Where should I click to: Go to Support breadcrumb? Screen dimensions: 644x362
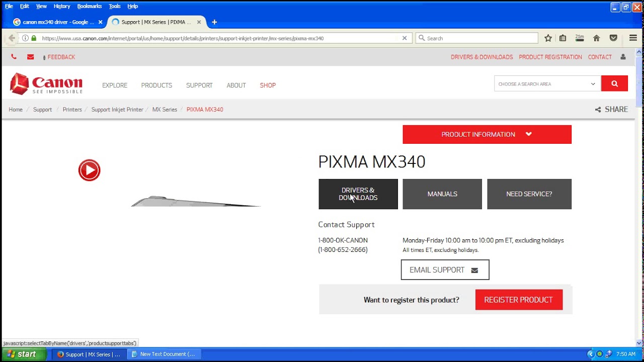[42, 110]
